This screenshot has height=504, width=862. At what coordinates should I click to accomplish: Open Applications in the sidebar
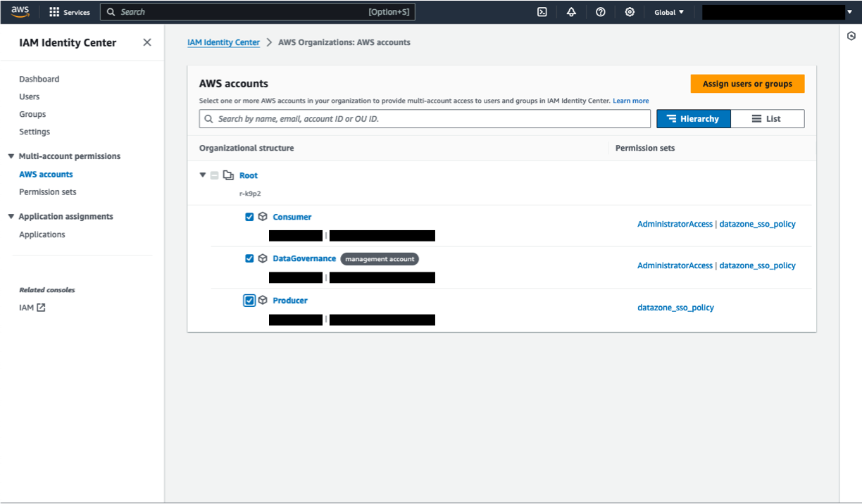(42, 234)
